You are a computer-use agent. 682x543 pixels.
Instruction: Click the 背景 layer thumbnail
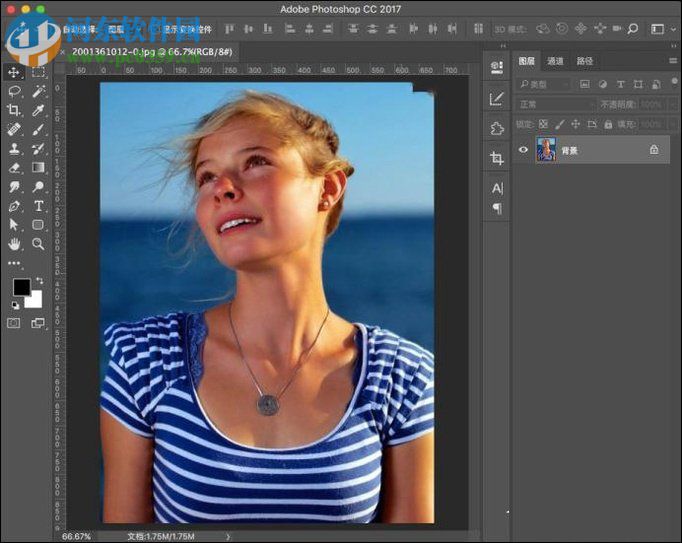point(546,150)
